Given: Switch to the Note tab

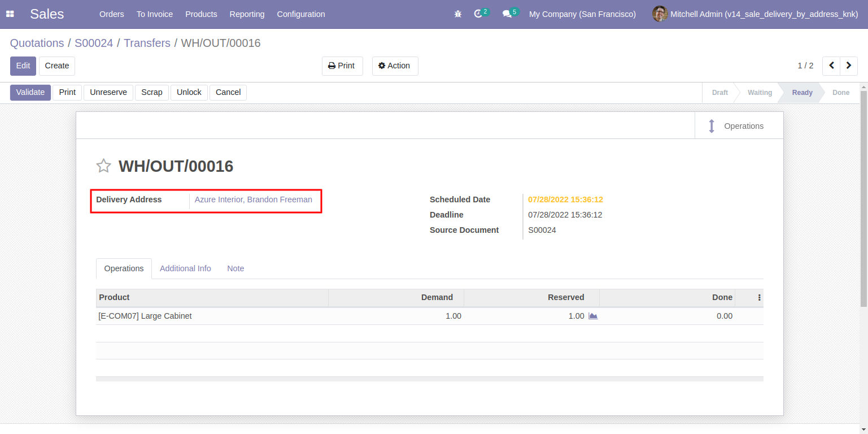Looking at the screenshot, I should (x=235, y=268).
